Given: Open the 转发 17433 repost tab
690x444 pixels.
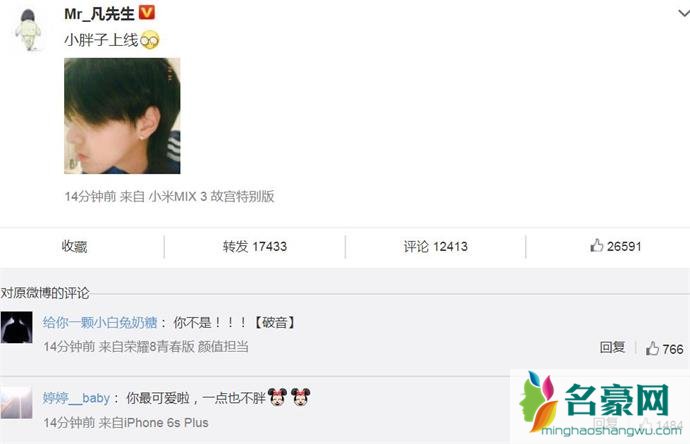Looking at the screenshot, I should (255, 246).
